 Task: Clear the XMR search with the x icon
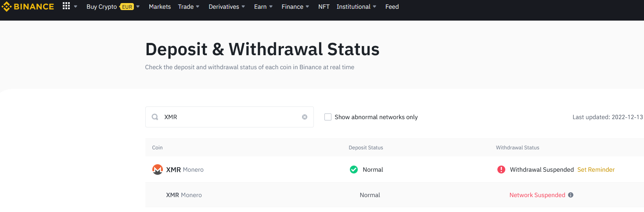click(x=305, y=117)
